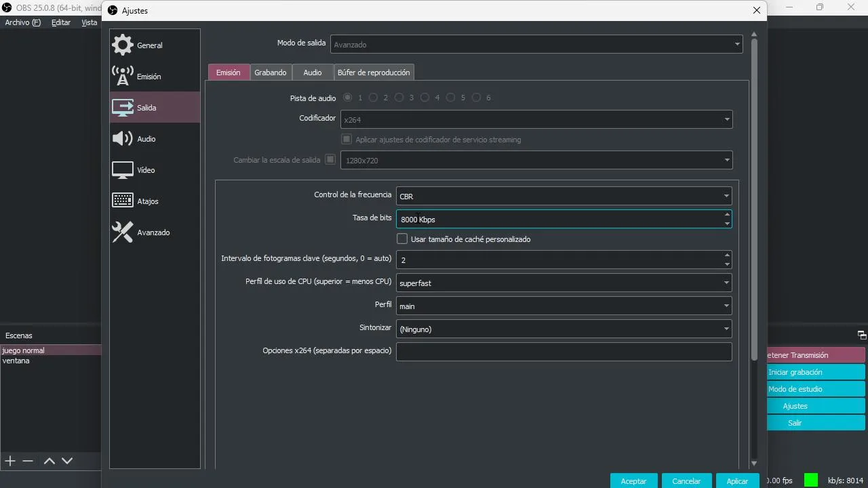The image size is (868, 488).
Task: Click Cancelar button
Action: pos(686,481)
